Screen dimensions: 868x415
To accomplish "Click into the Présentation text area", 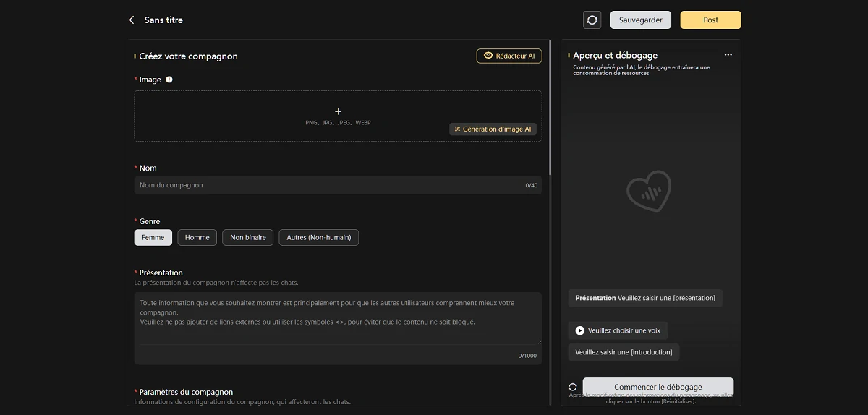I will (x=337, y=318).
